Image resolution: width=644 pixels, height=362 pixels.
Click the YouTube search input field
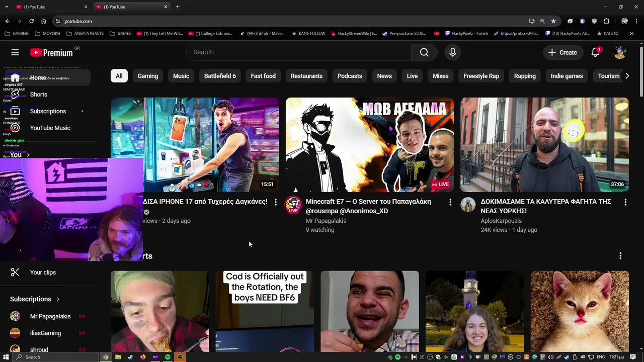[298, 52]
